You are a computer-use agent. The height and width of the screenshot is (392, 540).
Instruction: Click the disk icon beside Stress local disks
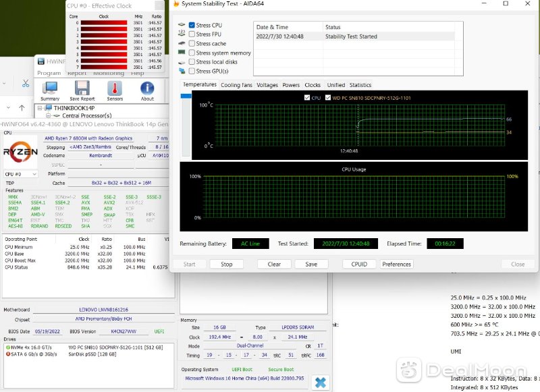coord(182,62)
